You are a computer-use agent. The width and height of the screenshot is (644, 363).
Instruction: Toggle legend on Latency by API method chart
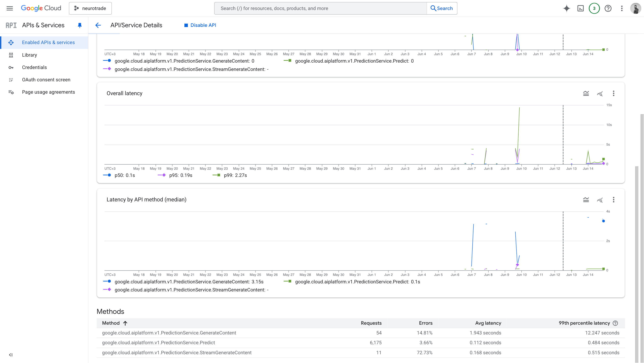point(586,200)
